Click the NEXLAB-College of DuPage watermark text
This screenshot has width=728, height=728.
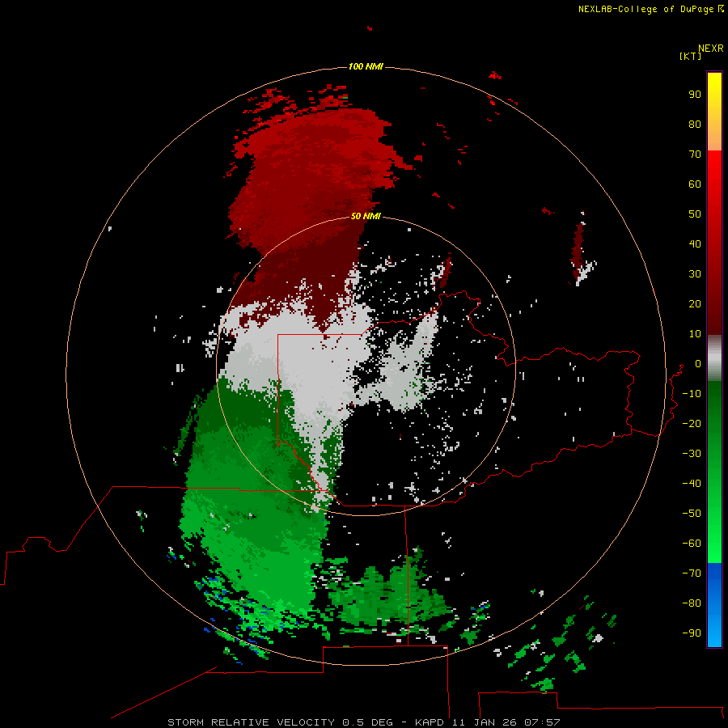[650, 9]
